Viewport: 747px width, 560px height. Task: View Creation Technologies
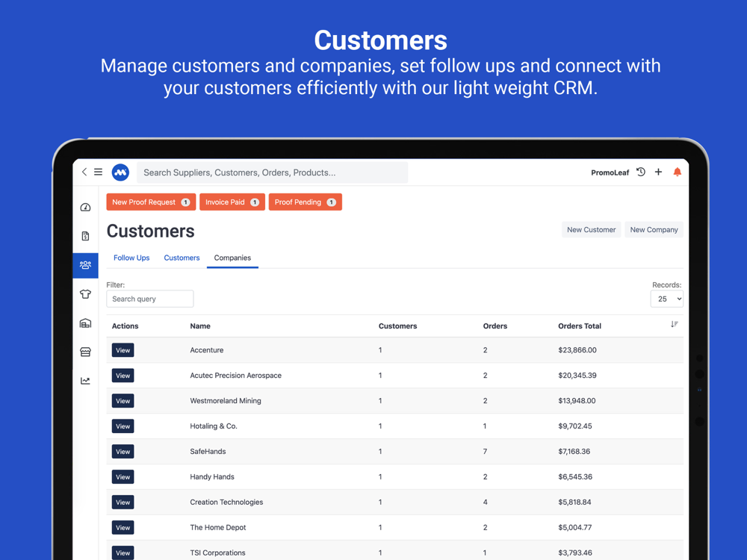tap(123, 502)
